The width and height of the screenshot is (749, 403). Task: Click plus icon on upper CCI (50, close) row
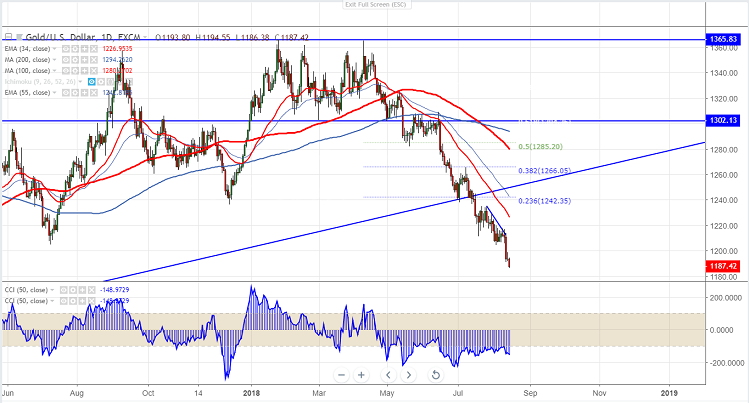coord(82,290)
